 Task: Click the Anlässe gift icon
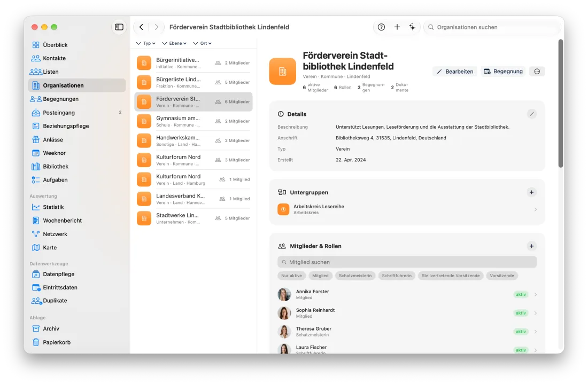coord(36,139)
